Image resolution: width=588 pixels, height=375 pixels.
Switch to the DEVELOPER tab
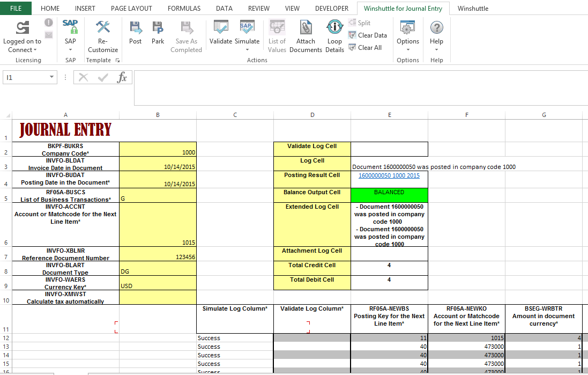[332, 8]
